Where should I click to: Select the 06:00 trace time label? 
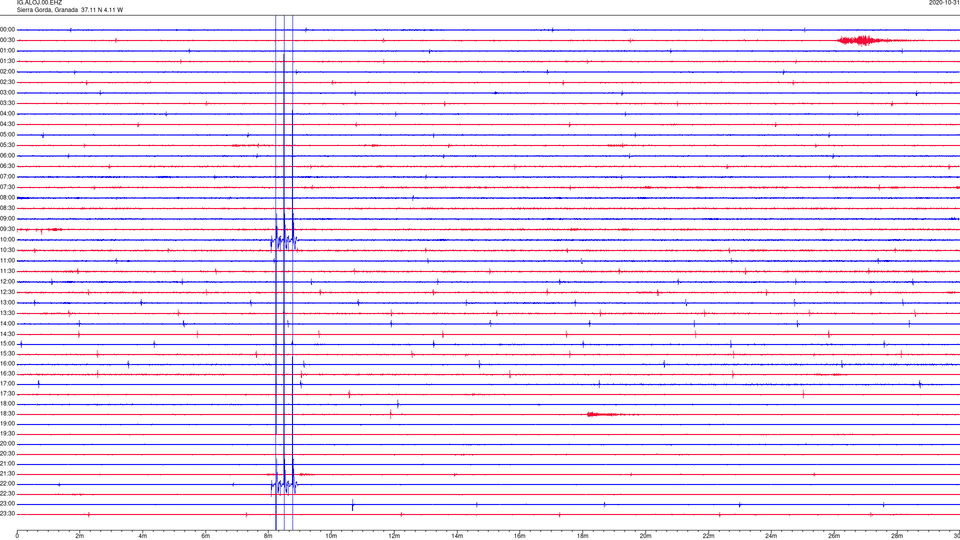(7, 156)
